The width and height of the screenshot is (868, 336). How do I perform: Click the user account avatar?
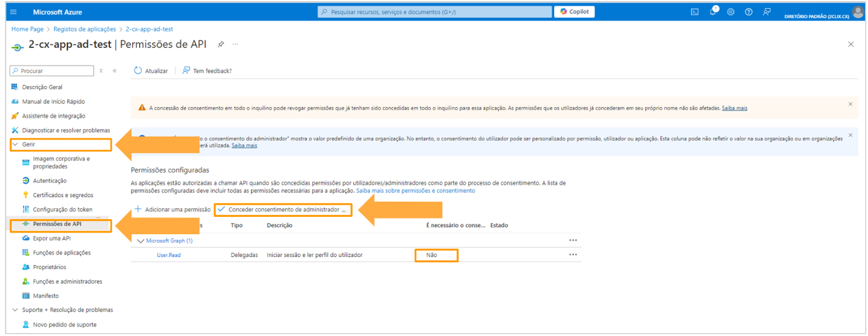[857, 12]
